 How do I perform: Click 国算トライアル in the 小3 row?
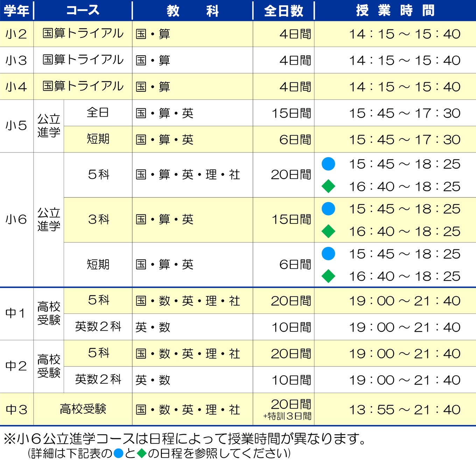[83, 60]
